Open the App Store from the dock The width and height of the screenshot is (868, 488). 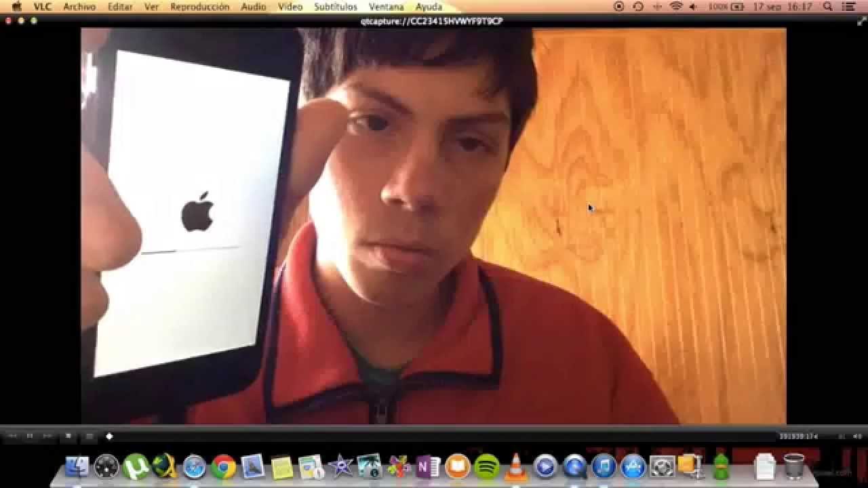point(633,467)
